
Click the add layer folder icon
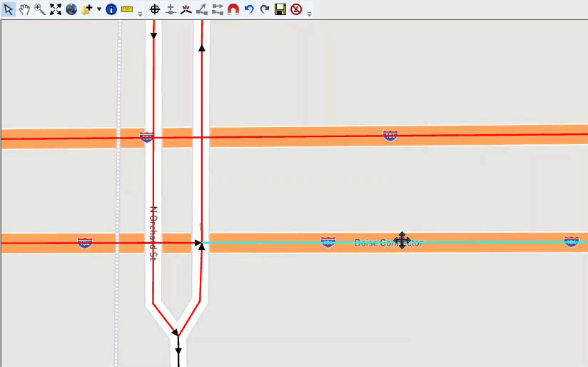point(87,9)
